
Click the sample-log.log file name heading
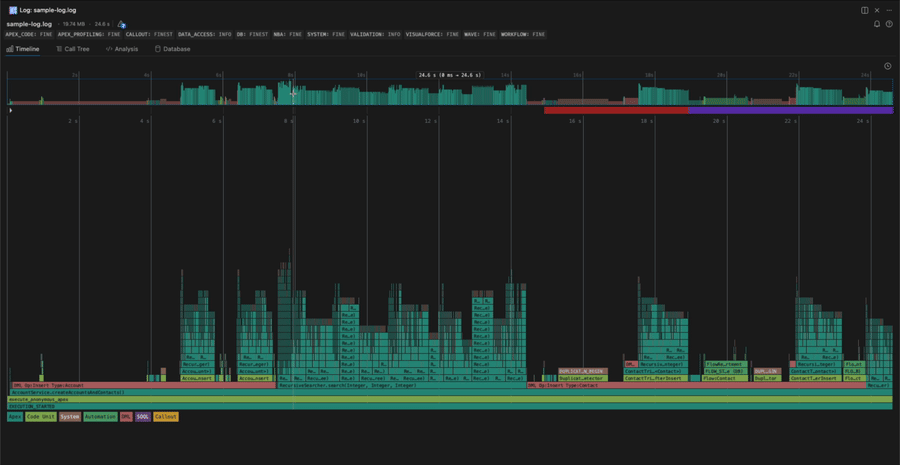(x=29, y=24)
